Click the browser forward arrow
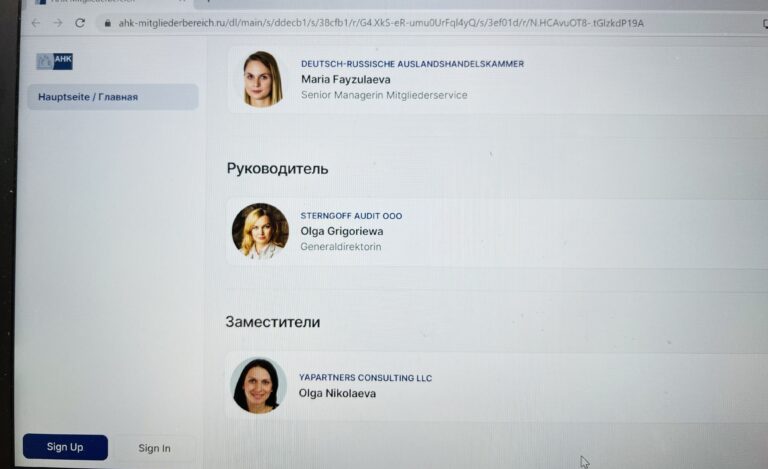 [57, 23]
